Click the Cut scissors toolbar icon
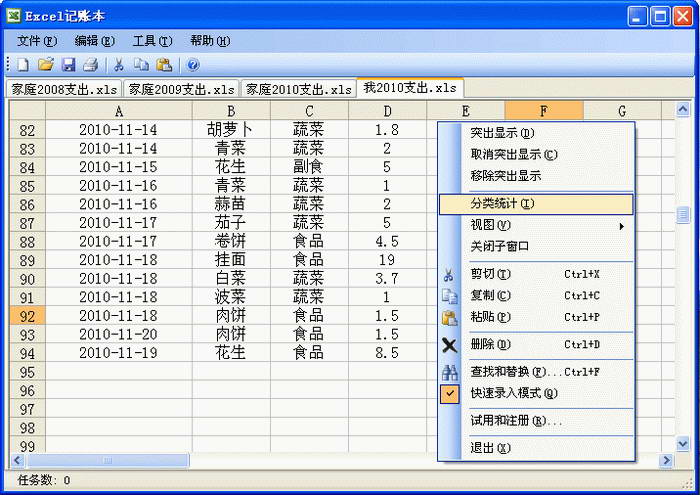Image resolution: width=700 pixels, height=495 pixels. coord(119,65)
